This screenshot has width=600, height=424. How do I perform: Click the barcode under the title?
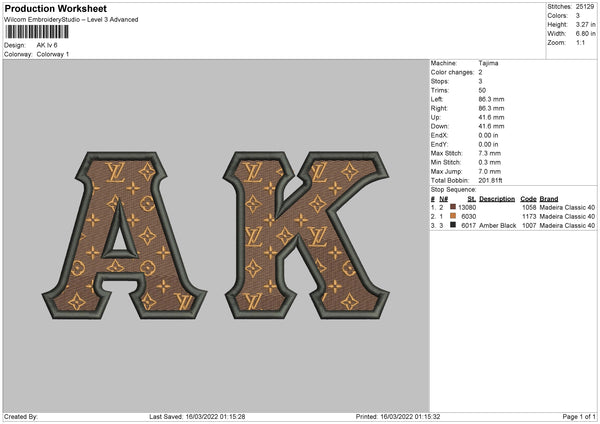(x=37, y=32)
